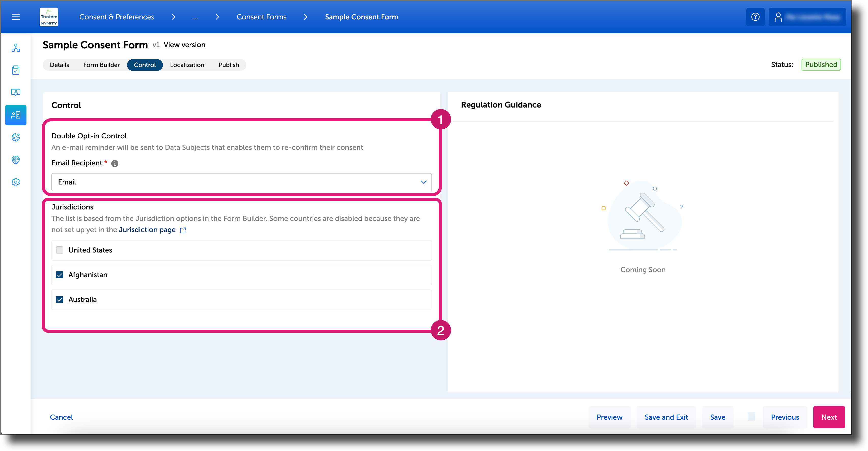
Task: Open the settings gear in the sidebar
Action: (x=16, y=182)
